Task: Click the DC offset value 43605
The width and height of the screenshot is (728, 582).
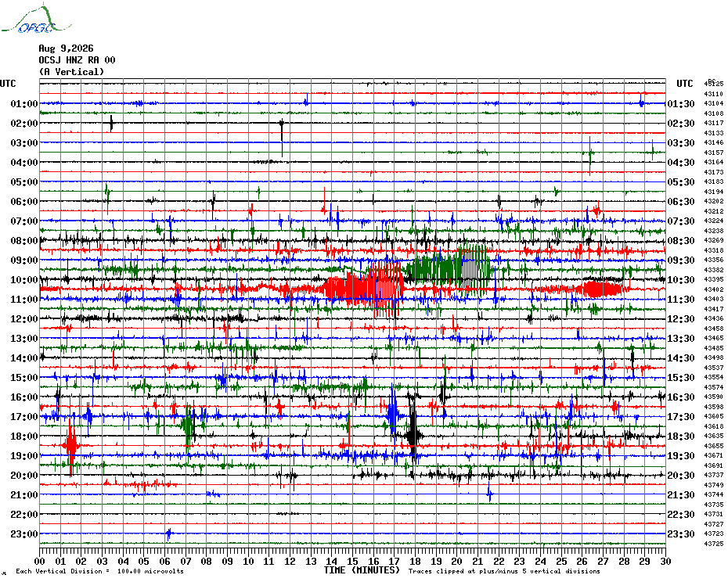Action: point(714,416)
